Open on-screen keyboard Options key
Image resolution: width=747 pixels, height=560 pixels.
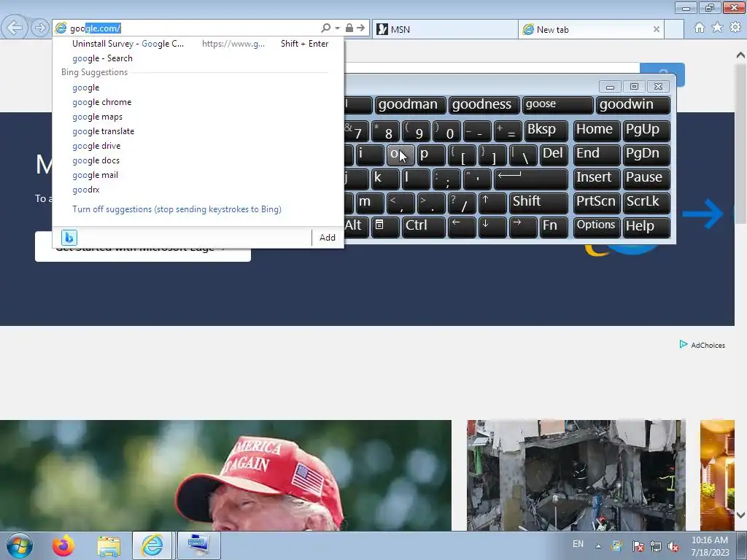(597, 227)
